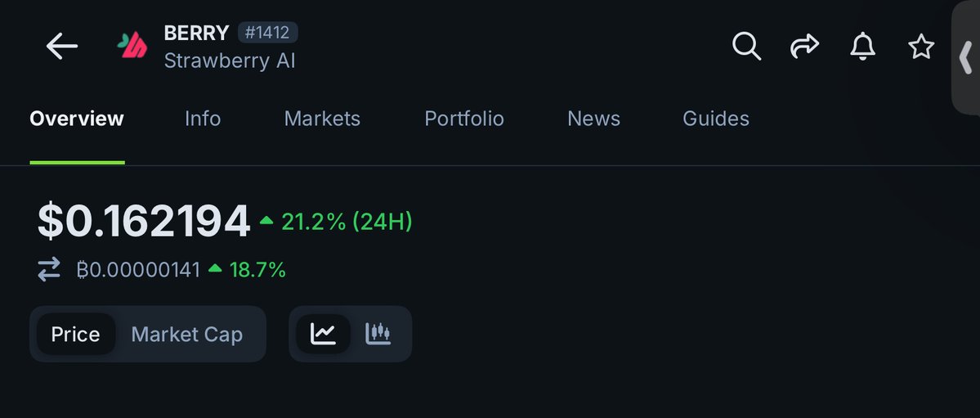This screenshot has width=980, height=418.
Task: Tap the BTC price ₿0.00000141
Action: [x=139, y=270]
